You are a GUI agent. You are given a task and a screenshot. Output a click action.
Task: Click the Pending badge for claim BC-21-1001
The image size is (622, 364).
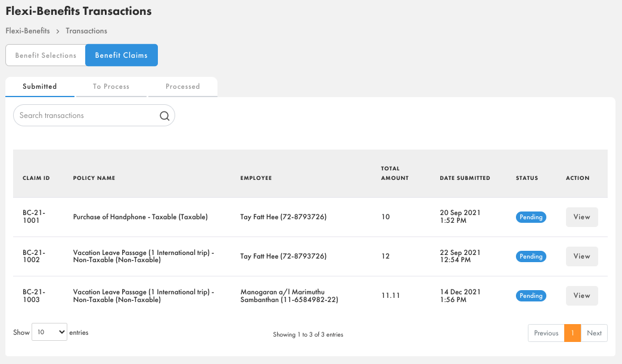531,217
